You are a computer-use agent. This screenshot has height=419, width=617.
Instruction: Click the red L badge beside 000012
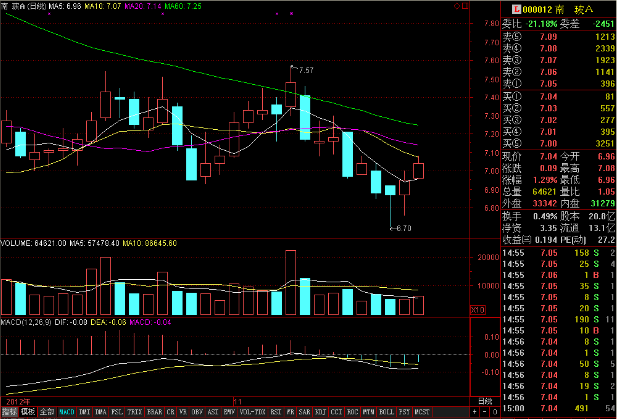[516, 9]
